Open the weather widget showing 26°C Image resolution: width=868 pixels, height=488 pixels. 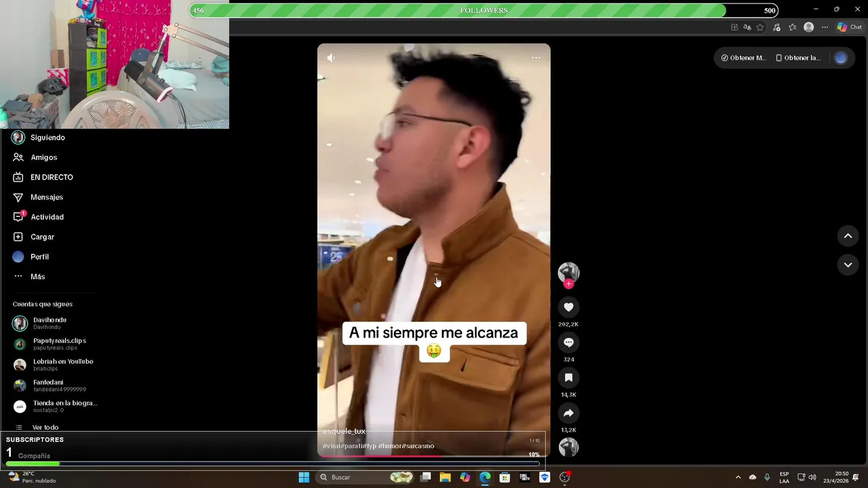click(x=33, y=477)
